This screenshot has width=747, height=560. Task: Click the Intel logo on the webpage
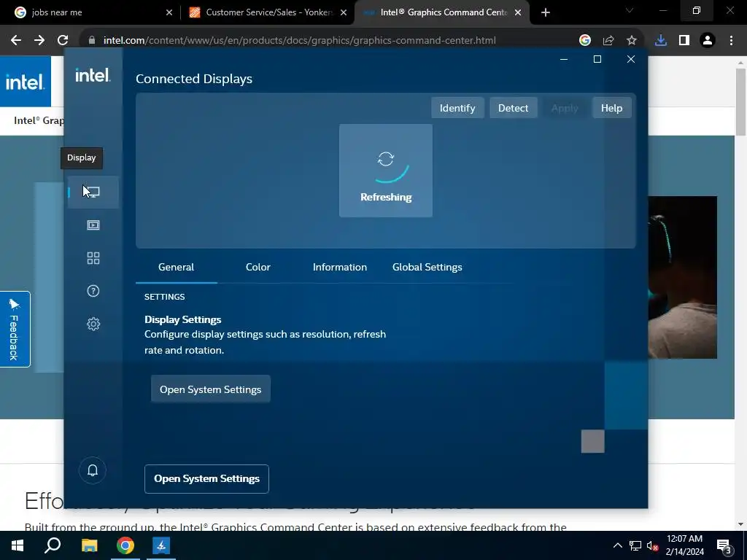coord(26,82)
